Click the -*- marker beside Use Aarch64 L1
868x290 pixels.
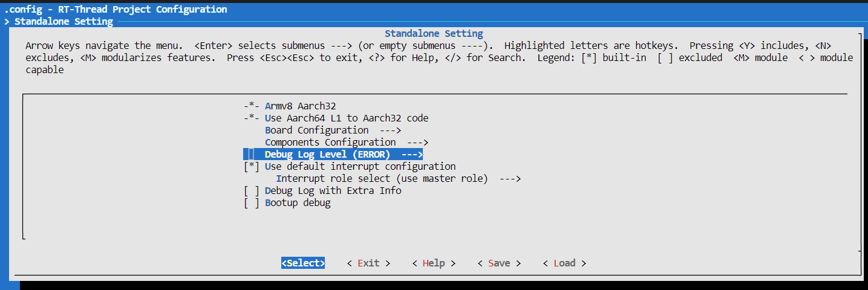252,118
